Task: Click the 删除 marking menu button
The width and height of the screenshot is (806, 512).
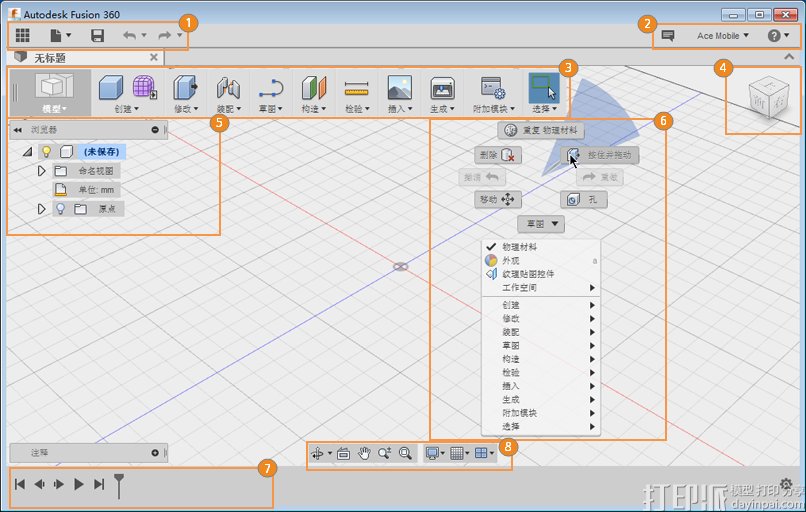Action: click(x=498, y=155)
